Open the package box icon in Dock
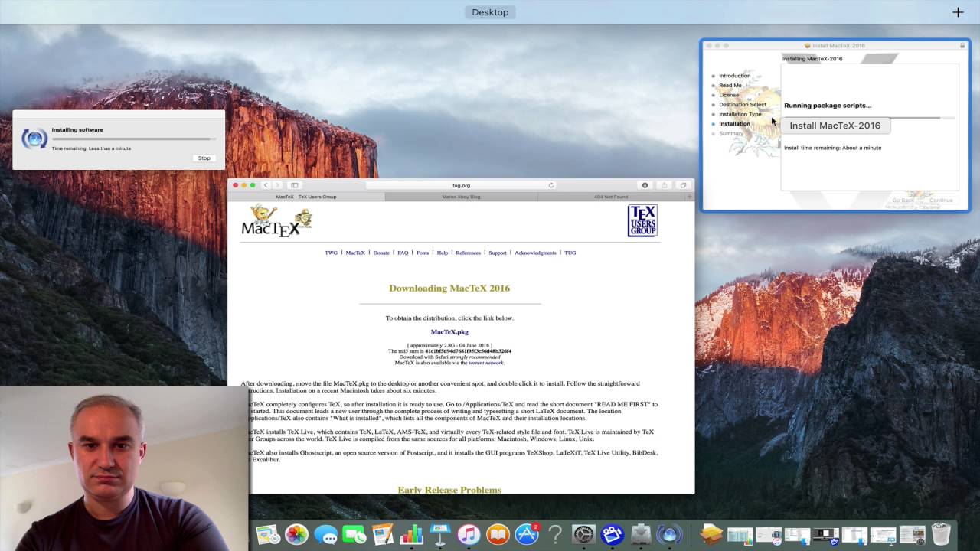Viewport: 980px width, 551px height. click(x=711, y=534)
